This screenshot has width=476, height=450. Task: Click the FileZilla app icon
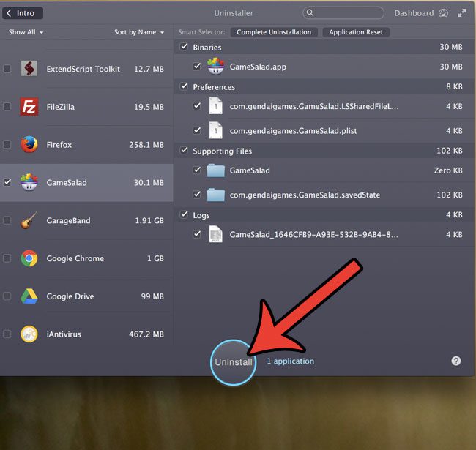tap(29, 107)
